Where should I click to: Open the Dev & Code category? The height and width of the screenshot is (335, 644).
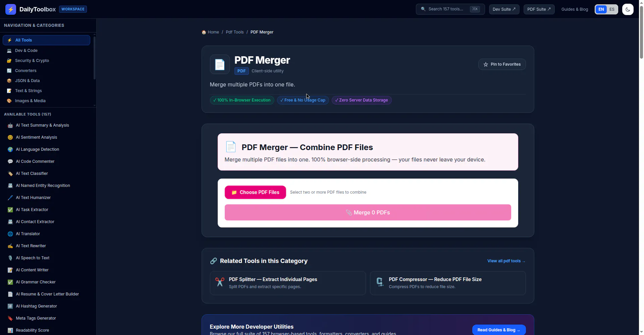[46, 51]
